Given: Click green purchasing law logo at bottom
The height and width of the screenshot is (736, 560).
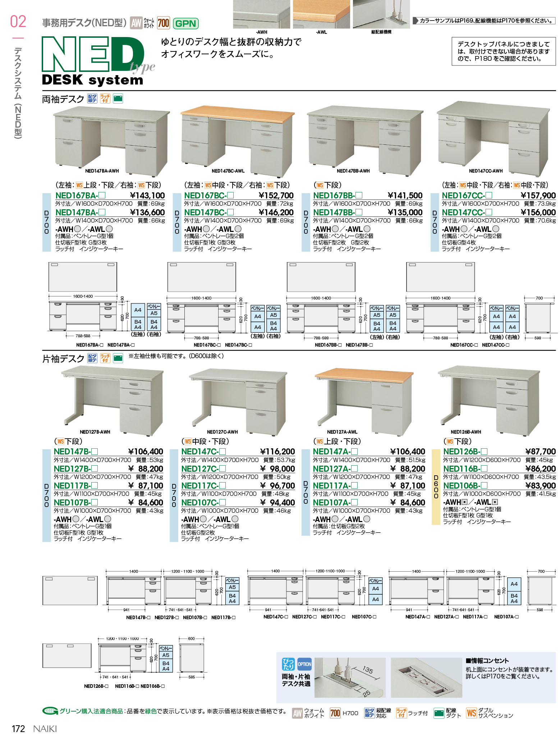Looking at the screenshot, I should [x=50, y=711].
